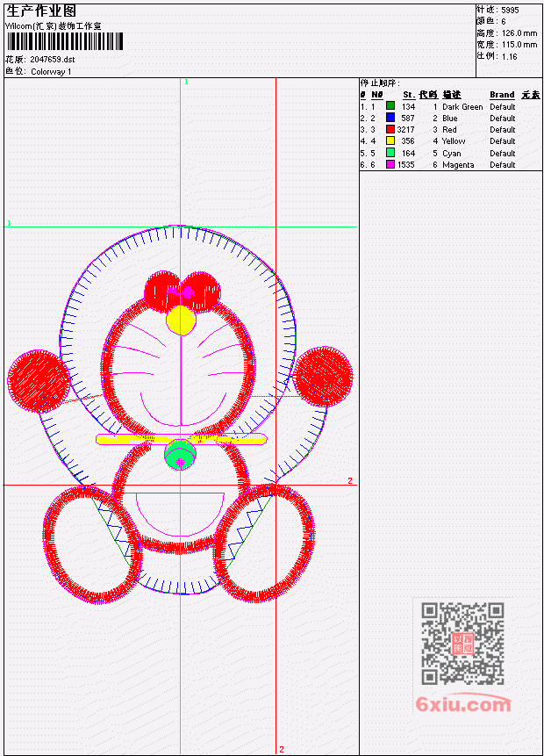The width and height of the screenshot is (544, 756).
Task: Click the left red hand circle
Action: tap(39, 381)
